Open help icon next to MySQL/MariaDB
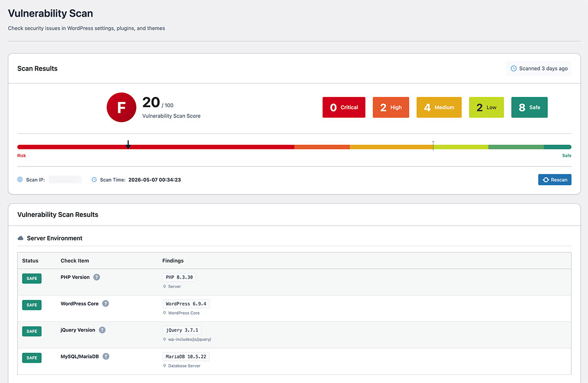 click(106, 357)
